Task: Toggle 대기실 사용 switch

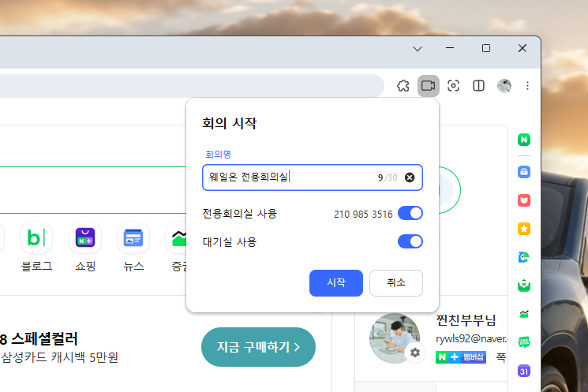Action: point(410,241)
